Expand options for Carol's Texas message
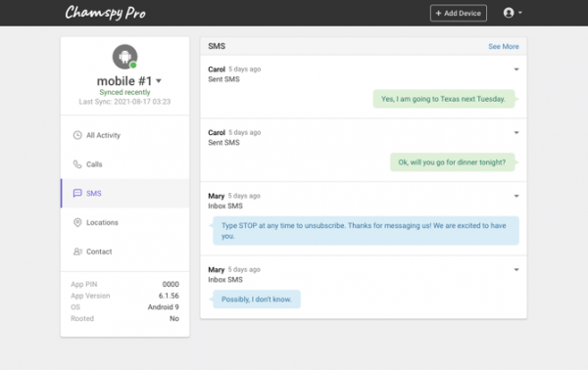The height and width of the screenshot is (370, 588). (x=516, y=69)
